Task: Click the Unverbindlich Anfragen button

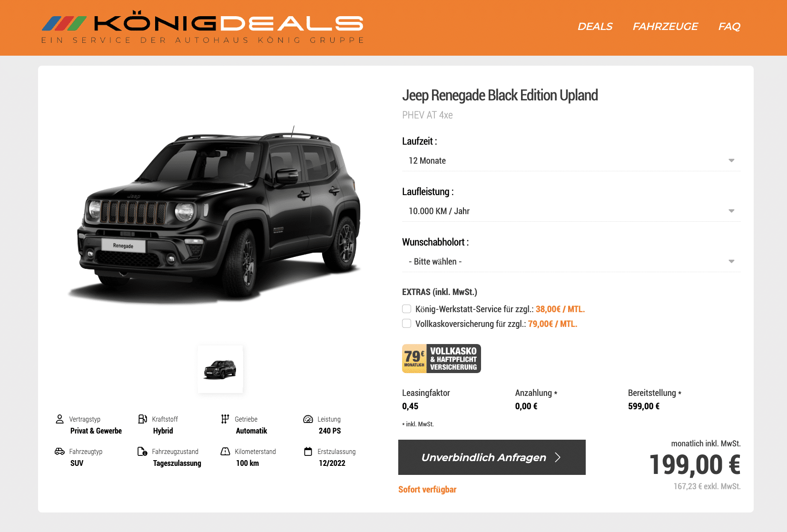Action: [x=492, y=457]
